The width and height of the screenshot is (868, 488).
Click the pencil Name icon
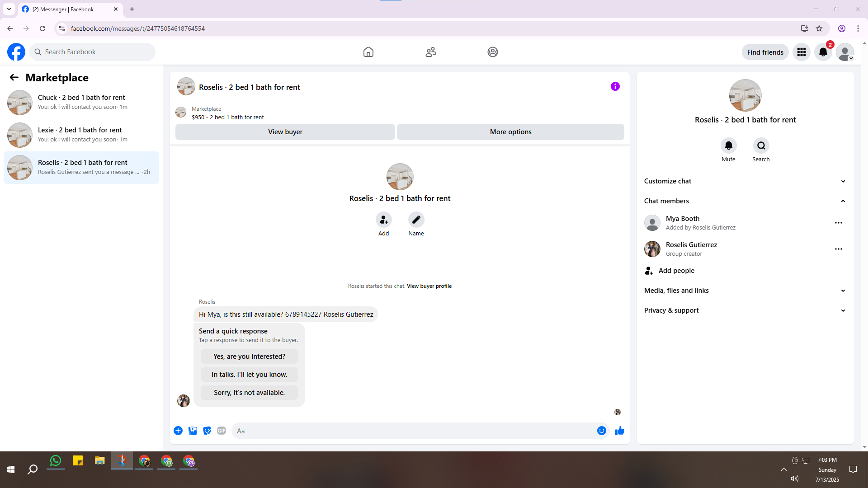[416, 220]
